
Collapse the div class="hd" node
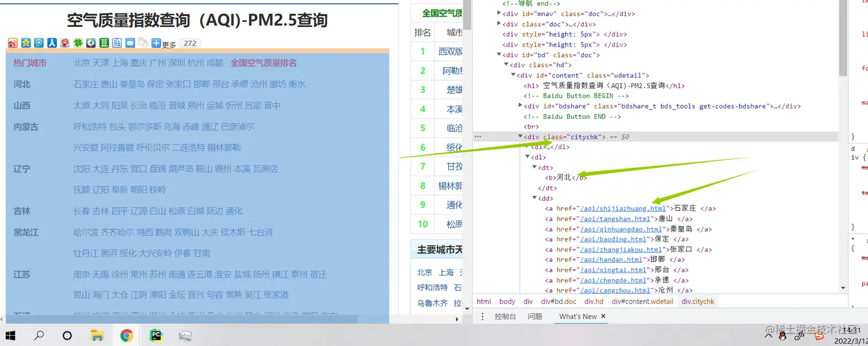pos(506,65)
